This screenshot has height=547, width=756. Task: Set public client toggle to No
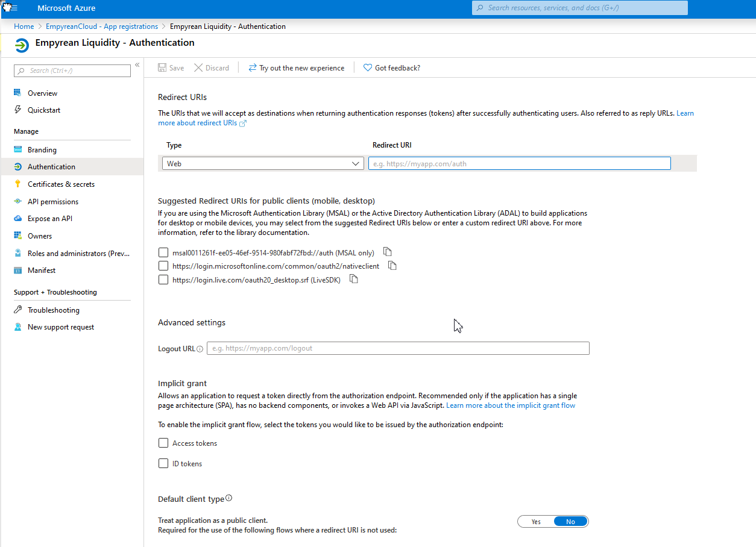(x=570, y=522)
